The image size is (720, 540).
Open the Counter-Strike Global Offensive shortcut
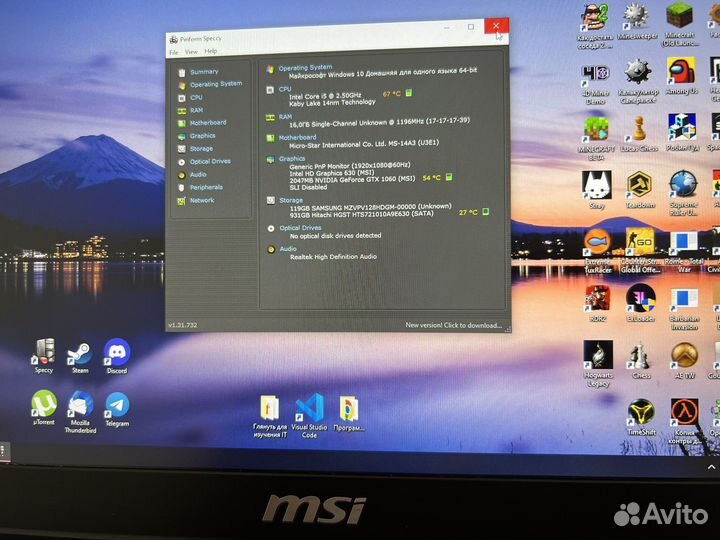click(x=640, y=251)
